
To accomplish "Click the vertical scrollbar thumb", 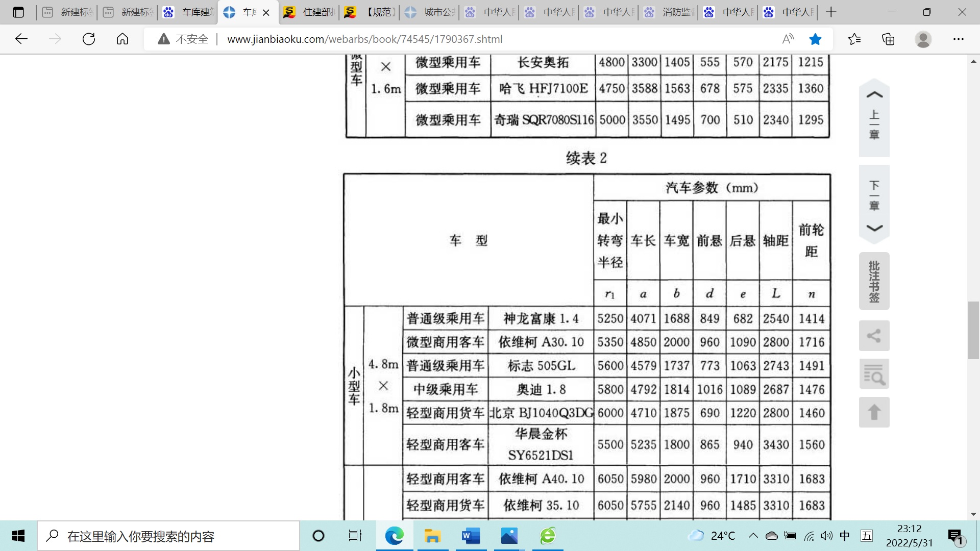I will click(x=973, y=331).
